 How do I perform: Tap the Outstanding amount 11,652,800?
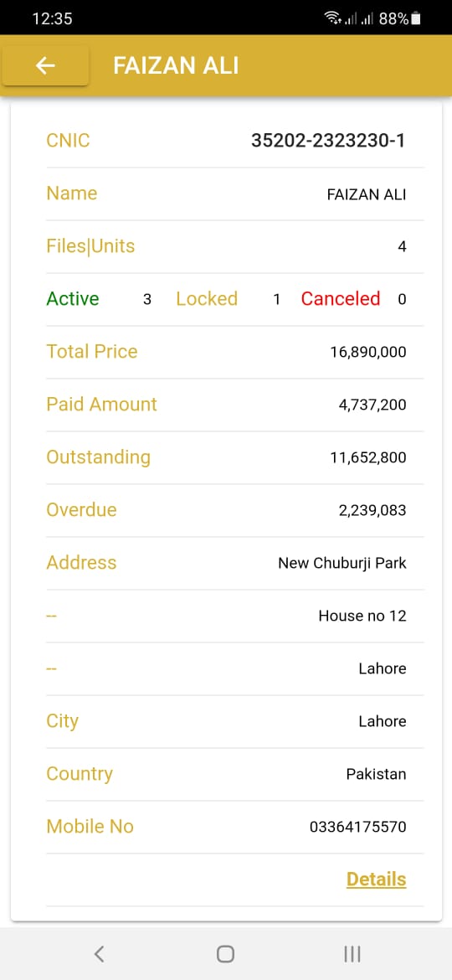[367, 457]
